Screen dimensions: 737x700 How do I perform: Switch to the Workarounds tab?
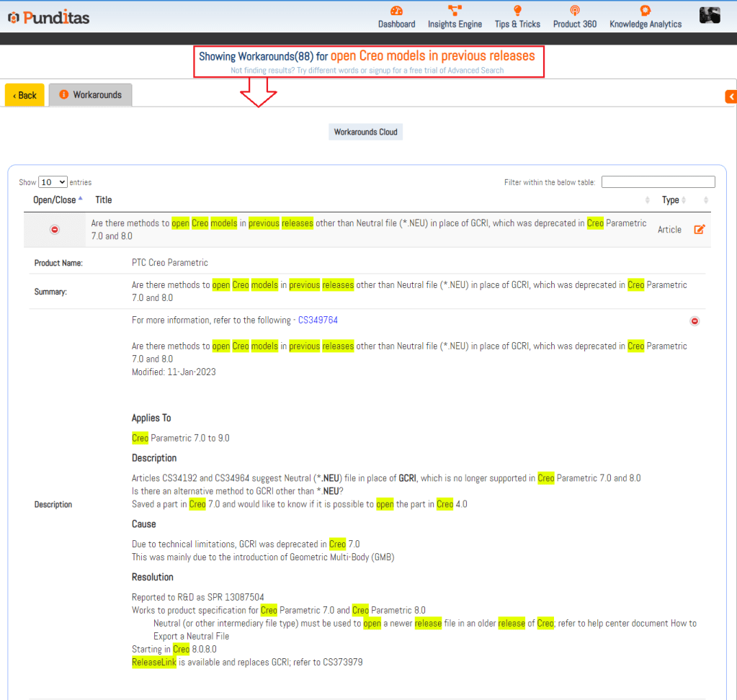click(x=91, y=95)
